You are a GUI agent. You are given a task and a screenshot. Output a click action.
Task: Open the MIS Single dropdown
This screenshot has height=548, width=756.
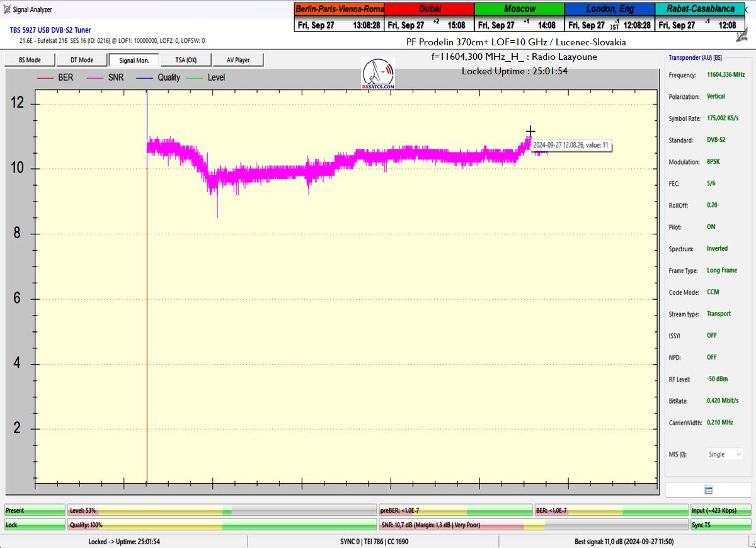point(724,454)
